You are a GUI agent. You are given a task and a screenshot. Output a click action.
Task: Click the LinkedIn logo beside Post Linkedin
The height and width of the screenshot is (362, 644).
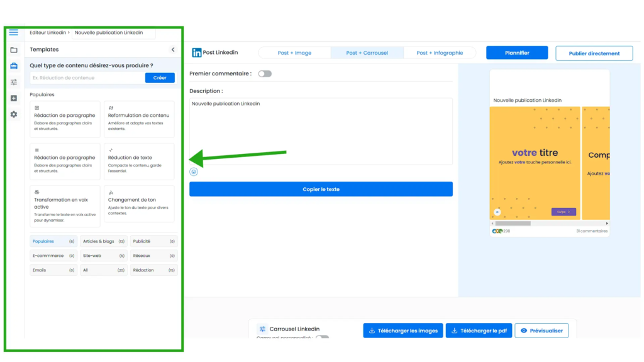pos(197,53)
